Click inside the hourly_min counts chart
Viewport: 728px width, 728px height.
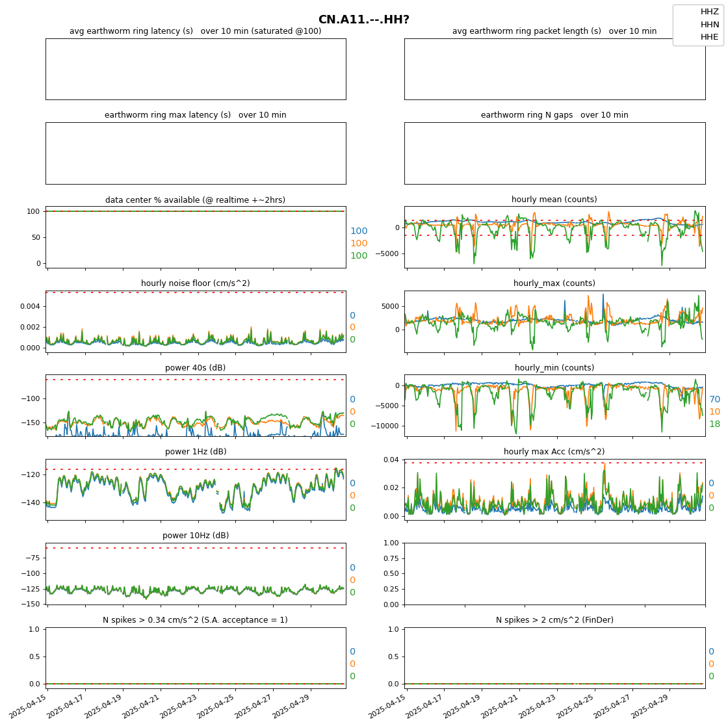tap(555, 406)
